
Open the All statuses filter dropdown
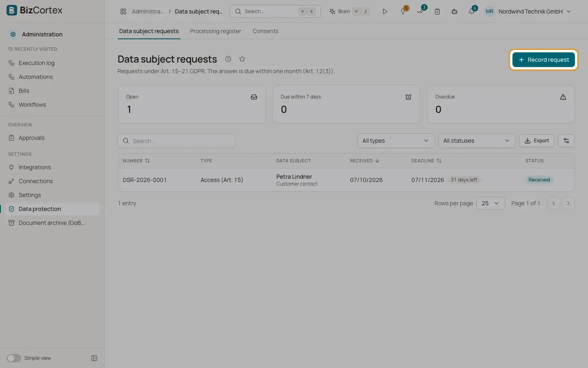pyautogui.click(x=477, y=141)
